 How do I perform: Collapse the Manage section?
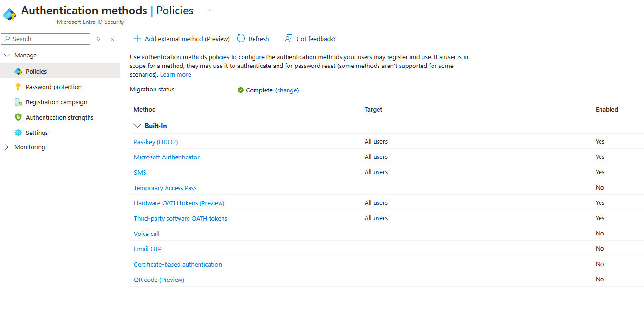click(x=6, y=55)
